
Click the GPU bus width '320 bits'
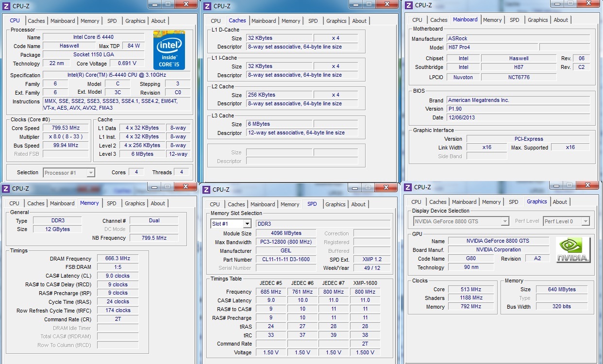click(562, 307)
